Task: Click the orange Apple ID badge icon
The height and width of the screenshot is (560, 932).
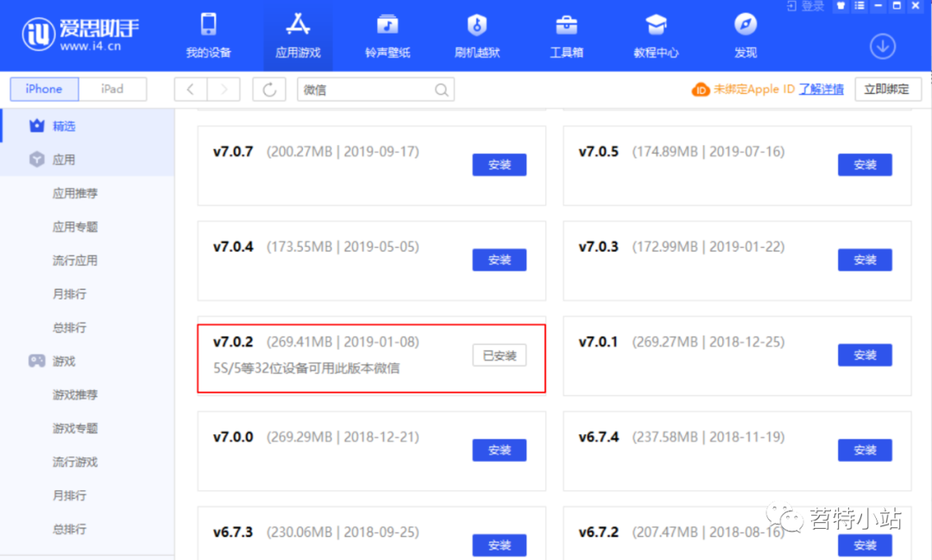Action: 700,90
